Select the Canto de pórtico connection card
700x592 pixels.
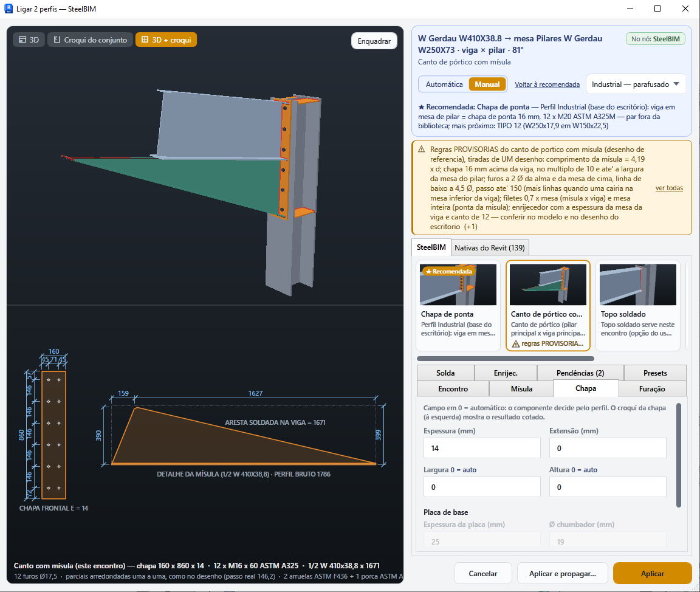[x=547, y=305]
